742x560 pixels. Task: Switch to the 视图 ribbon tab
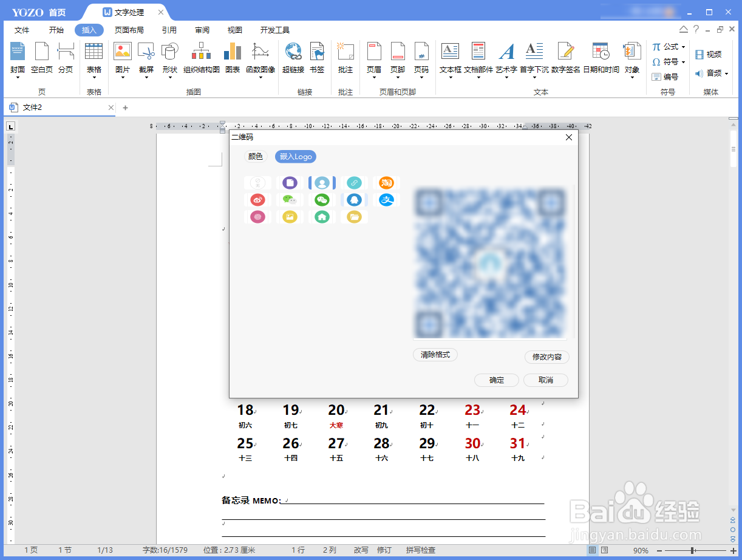point(235,30)
